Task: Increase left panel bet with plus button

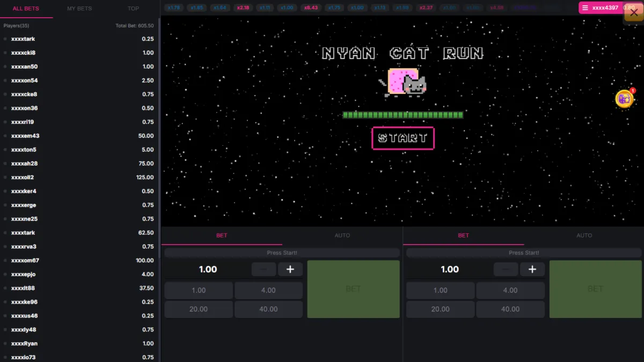Action: tap(290, 269)
